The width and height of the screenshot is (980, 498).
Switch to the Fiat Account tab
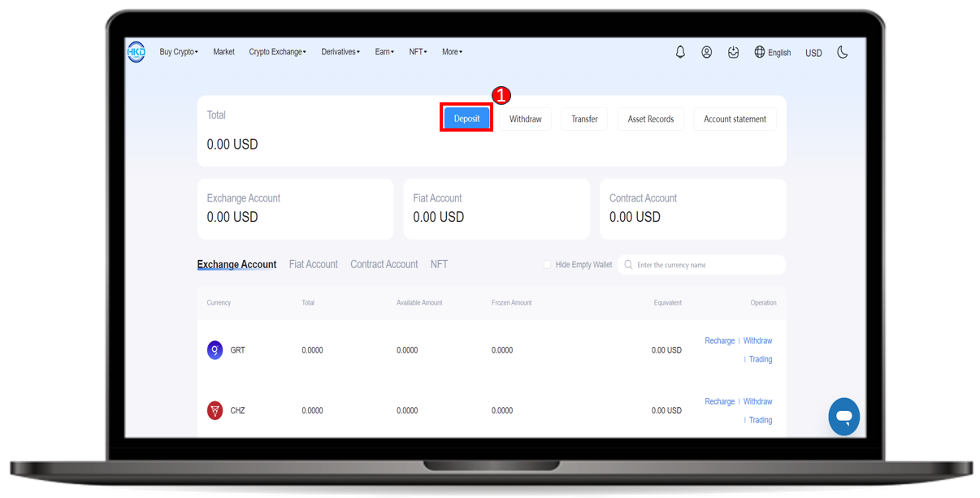tap(313, 265)
